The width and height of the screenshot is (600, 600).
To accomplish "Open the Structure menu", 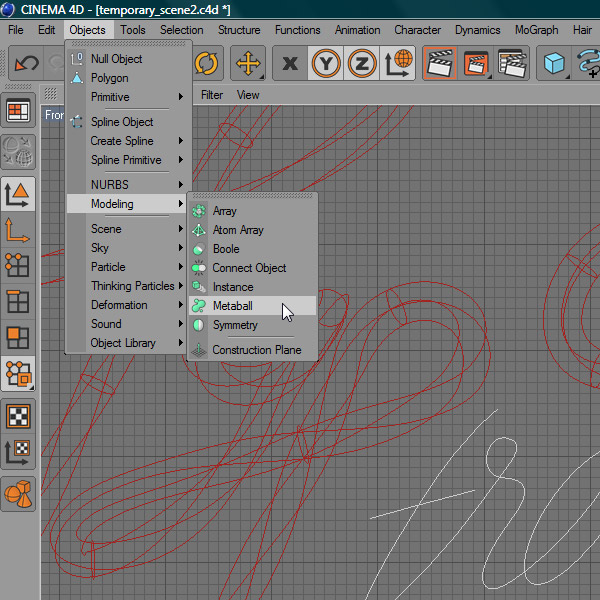I will pos(239,30).
